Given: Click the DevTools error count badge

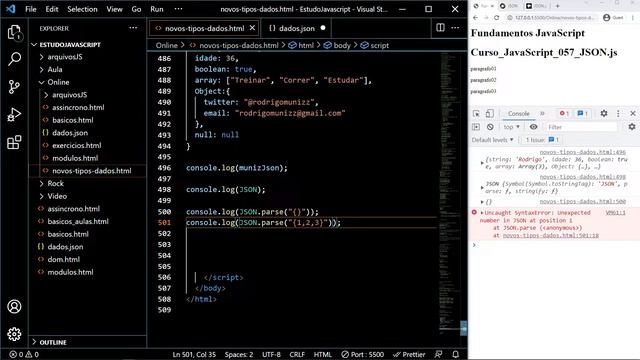Looking at the screenshot, I should point(564,113).
